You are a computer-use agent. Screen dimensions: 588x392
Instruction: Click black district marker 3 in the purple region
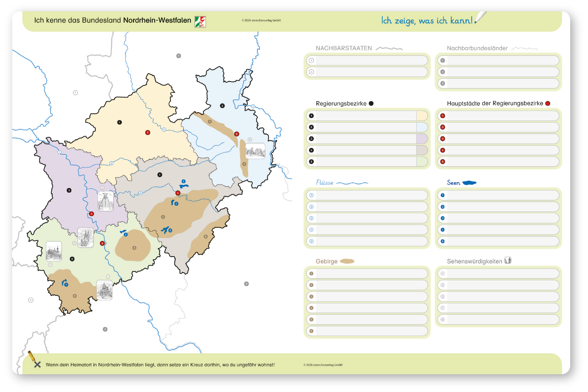tap(69, 190)
